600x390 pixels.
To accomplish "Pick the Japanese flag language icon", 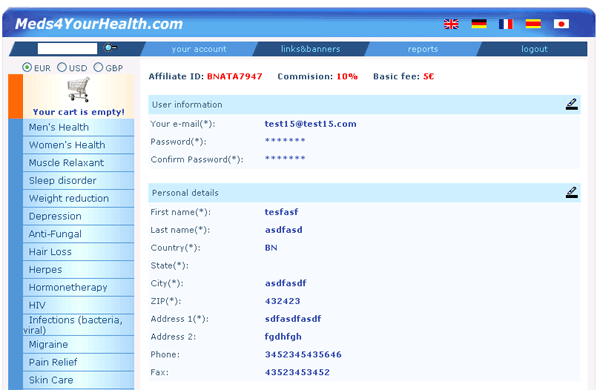I will click(x=561, y=24).
